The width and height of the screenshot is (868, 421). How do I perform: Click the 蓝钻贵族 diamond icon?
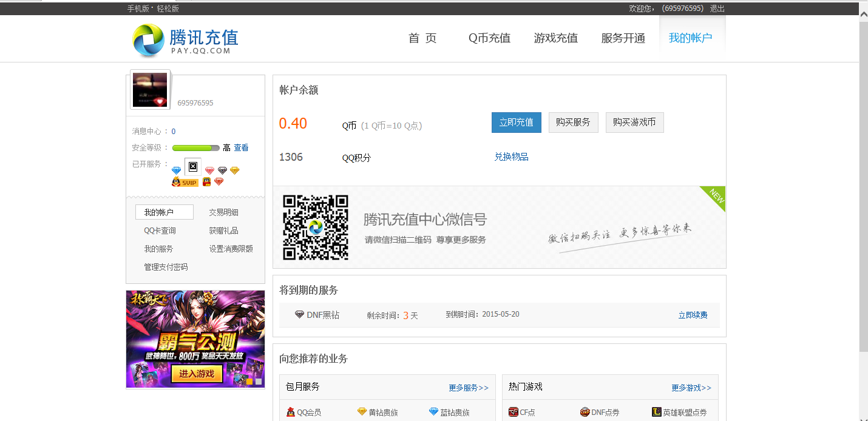(x=433, y=412)
